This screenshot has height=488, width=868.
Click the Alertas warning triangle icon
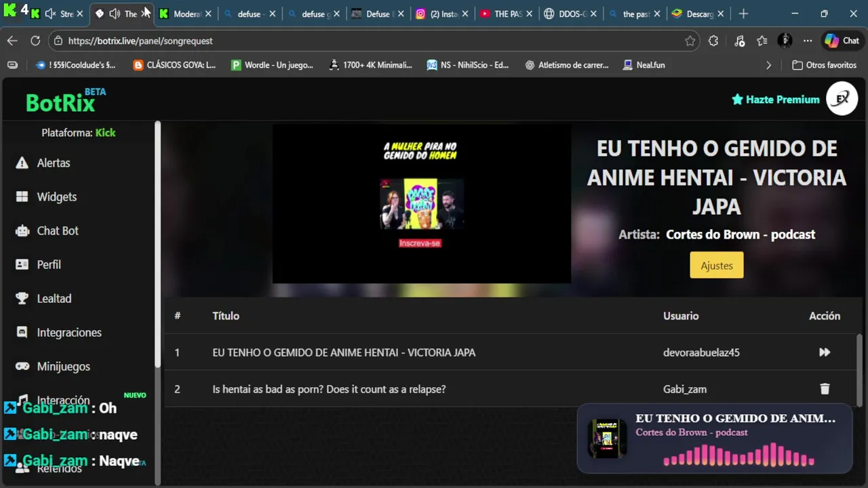(22, 163)
